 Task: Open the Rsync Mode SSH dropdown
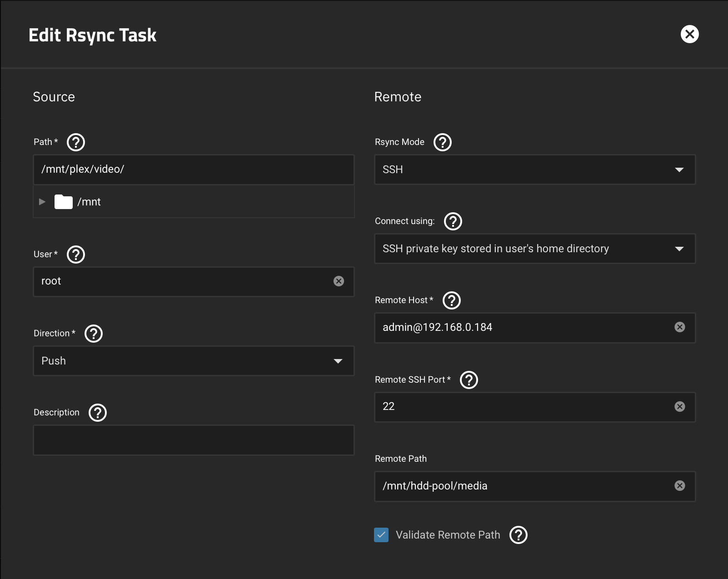(535, 170)
